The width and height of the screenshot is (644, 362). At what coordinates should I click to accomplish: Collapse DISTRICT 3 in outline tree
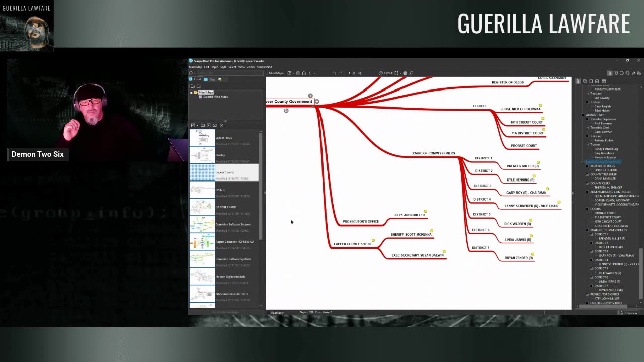tap(591, 251)
